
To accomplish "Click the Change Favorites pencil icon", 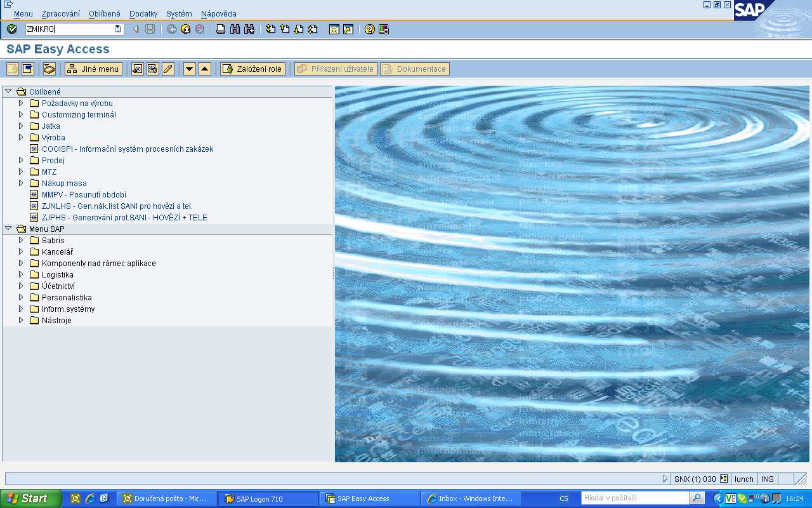I will [167, 69].
